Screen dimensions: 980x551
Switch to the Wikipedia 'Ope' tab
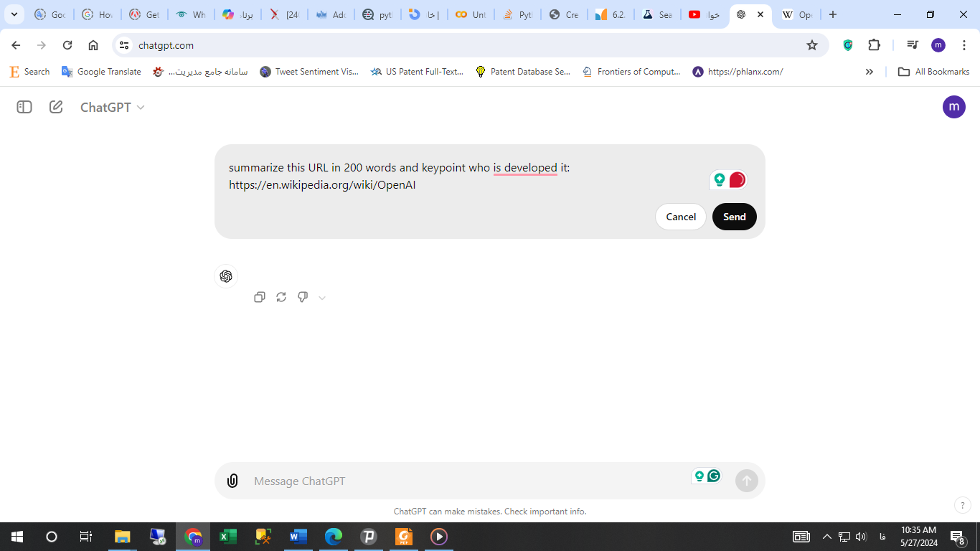pyautogui.click(x=796, y=14)
